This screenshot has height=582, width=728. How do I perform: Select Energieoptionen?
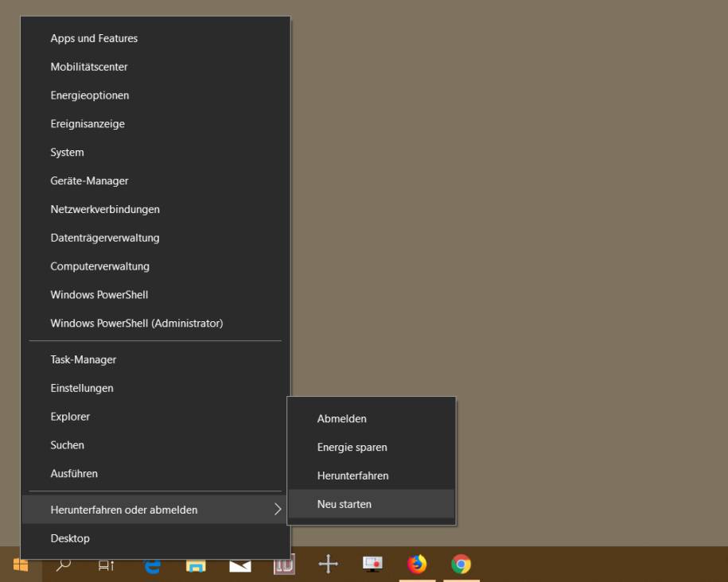155,95
